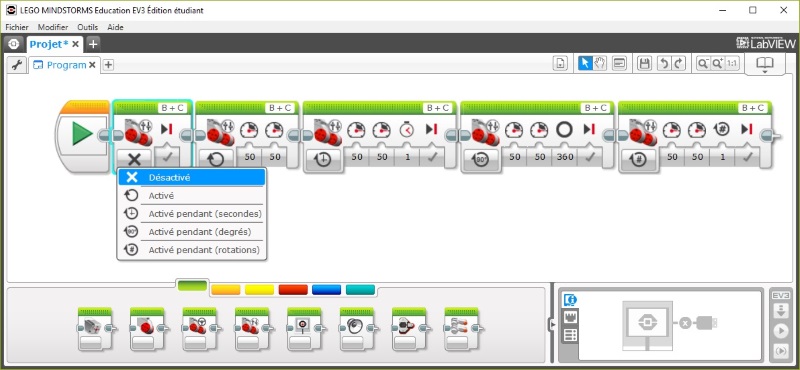Select the Comment tool

click(619, 64)
